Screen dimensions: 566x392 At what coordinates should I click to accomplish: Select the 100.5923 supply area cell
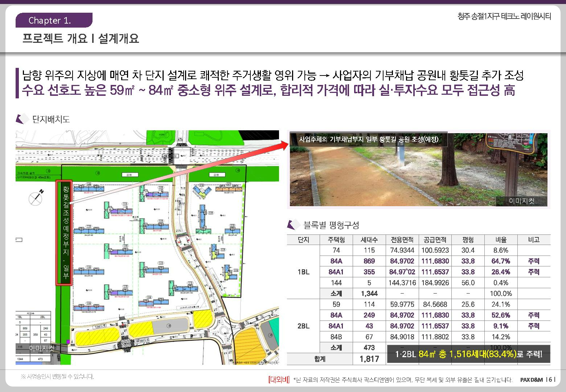435,250
